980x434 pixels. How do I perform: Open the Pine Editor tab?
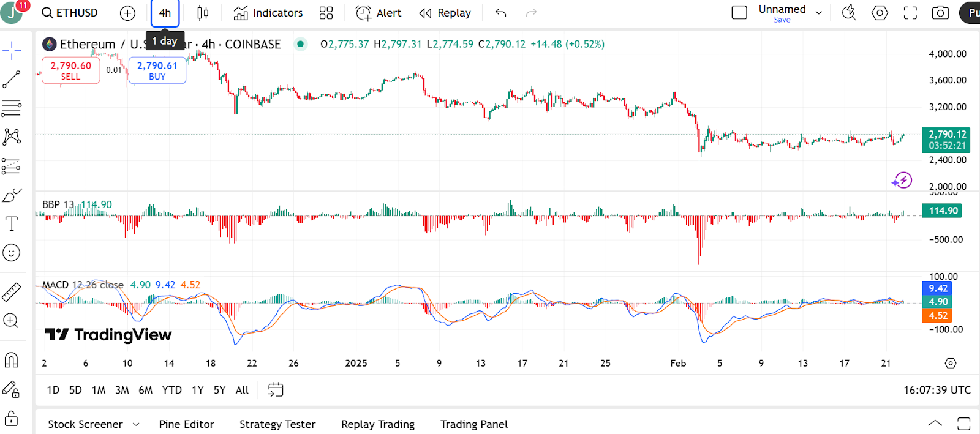pyautogui.click(x=187, y=424)
